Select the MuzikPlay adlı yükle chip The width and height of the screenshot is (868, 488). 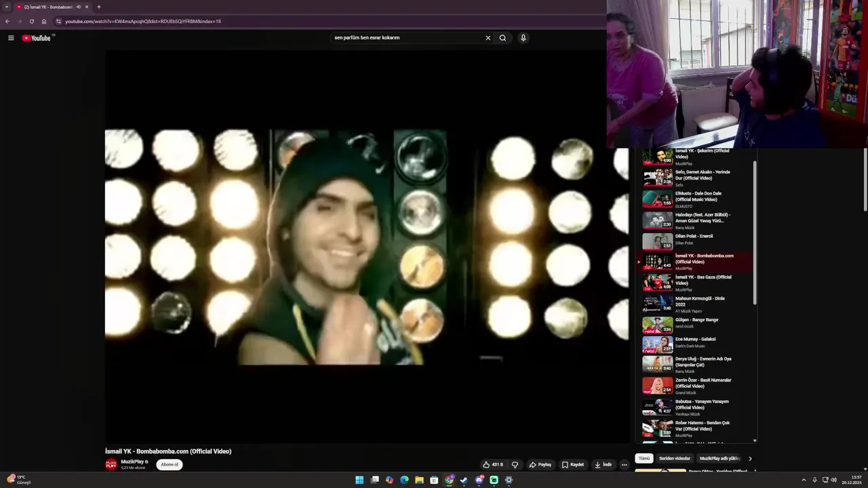pyautogui.click(x=719, y=459)
